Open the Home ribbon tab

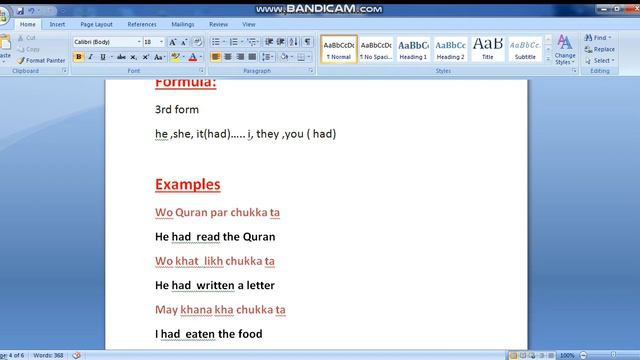(x=28, y=24)
